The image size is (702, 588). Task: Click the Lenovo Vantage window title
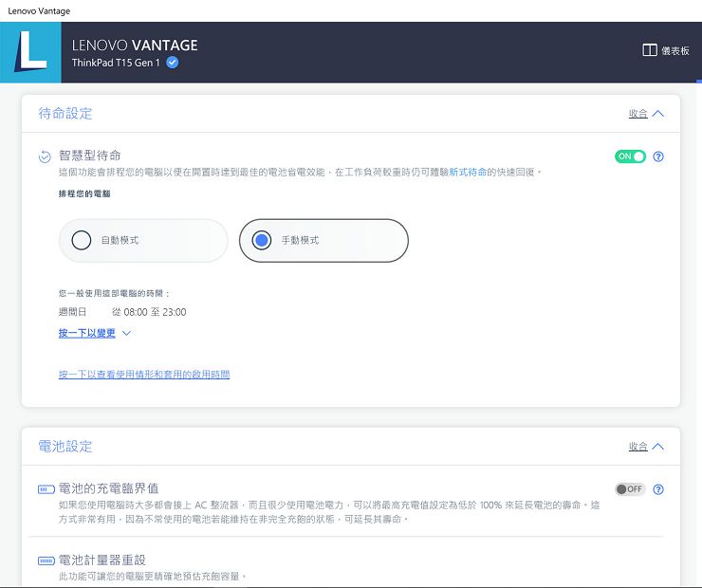click(39, 11)
